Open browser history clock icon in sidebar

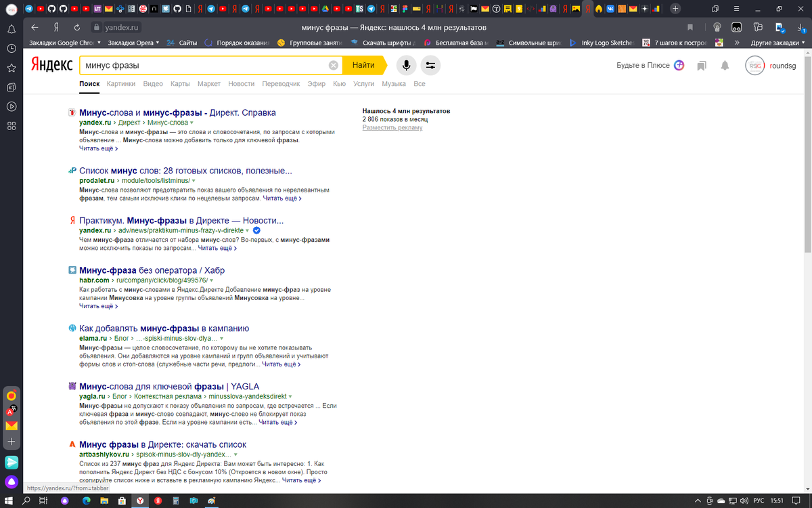tap(12, 49)
